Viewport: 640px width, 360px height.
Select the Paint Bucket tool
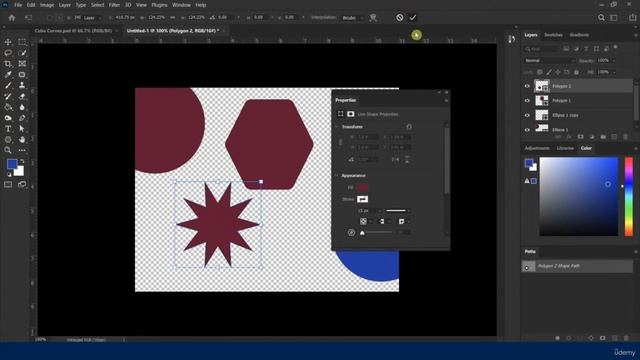tap(8, 107)
